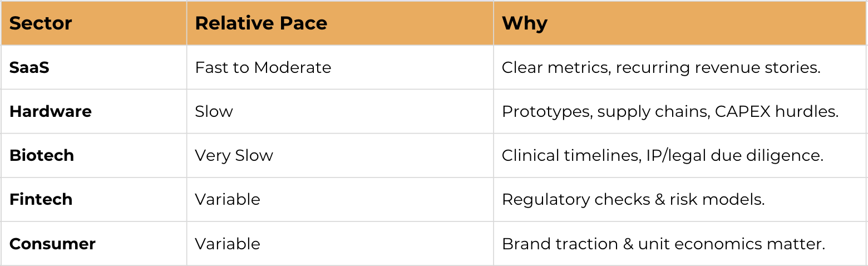Viewport: 868px width, 266px height.
Task: Click the Regulatory checks & risk models text
Action: 633,199
